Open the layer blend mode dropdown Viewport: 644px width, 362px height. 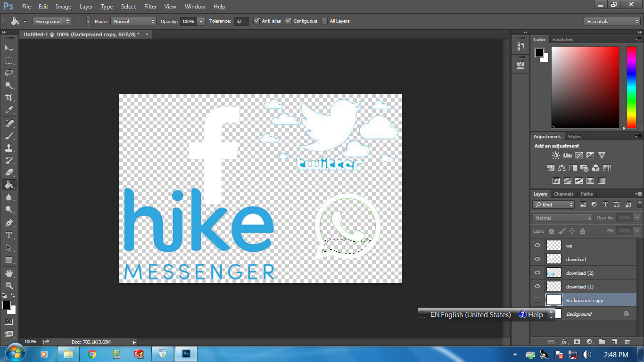coord(562,218)
